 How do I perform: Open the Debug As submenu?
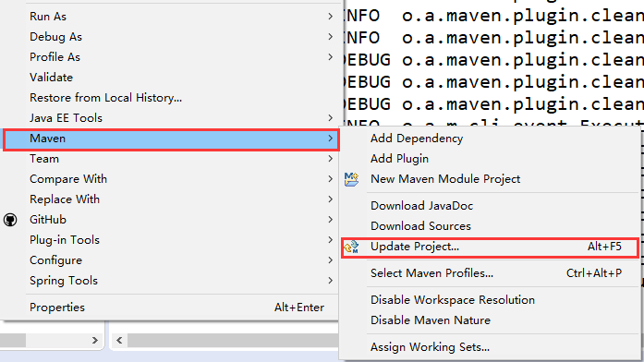click(x=170, y=37)
